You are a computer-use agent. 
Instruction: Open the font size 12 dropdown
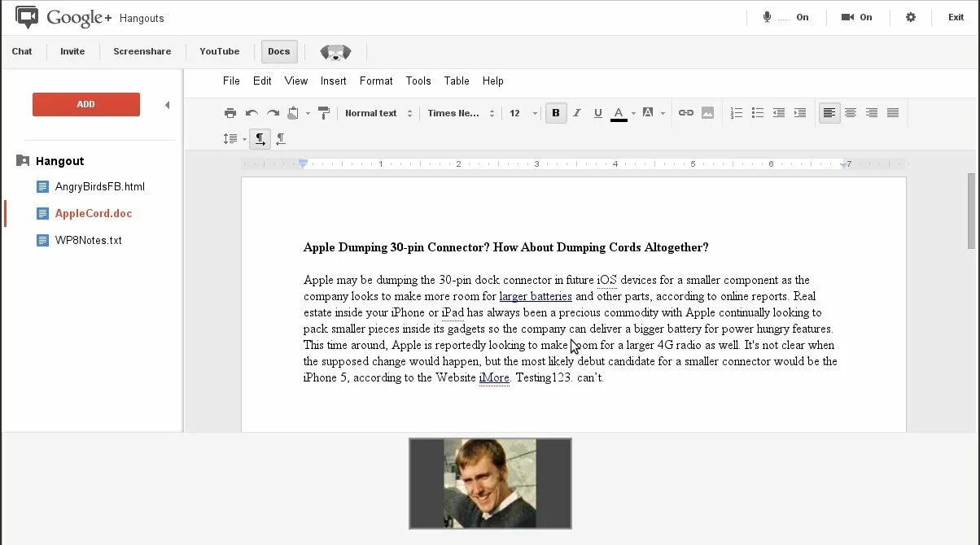[523, 113]
